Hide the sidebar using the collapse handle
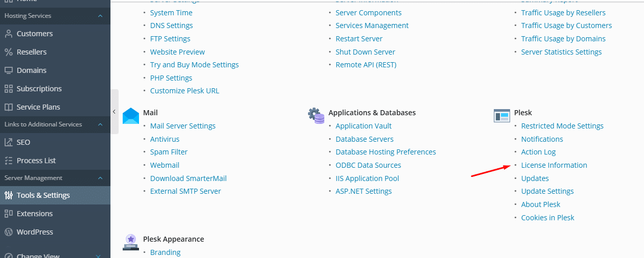The image size is (644, 258). (114, 112)
